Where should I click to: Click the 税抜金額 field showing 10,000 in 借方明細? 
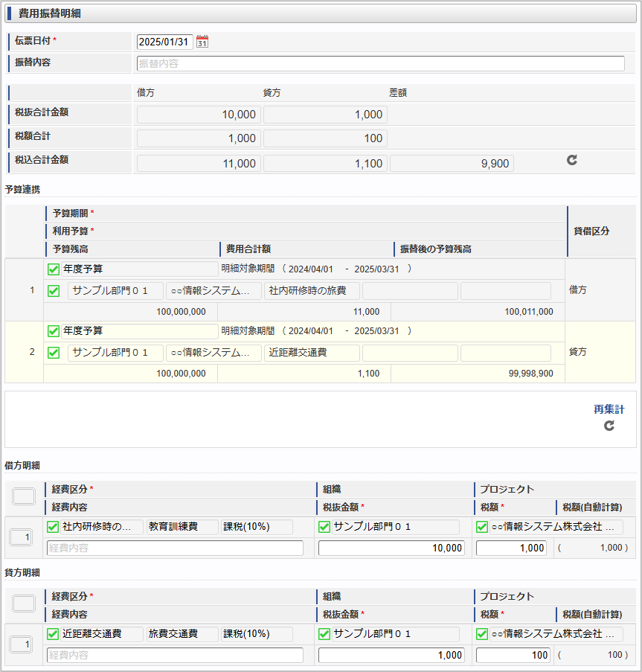click(391, 548)
